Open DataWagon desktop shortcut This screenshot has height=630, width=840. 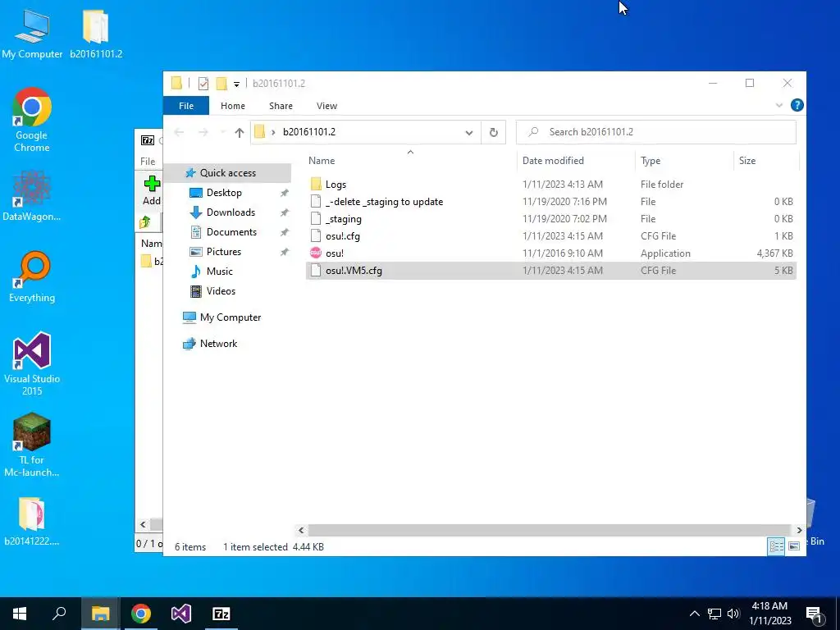tap(32, 195)
